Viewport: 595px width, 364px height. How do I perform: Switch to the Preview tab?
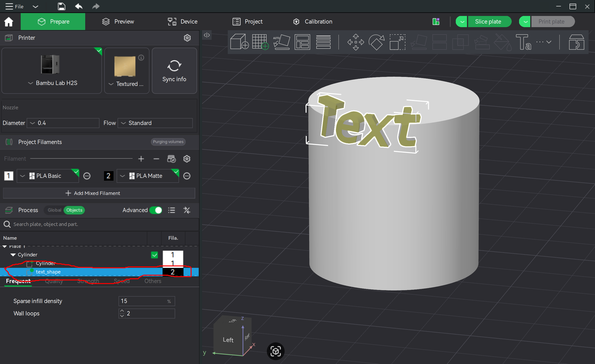tap(118, 22)
